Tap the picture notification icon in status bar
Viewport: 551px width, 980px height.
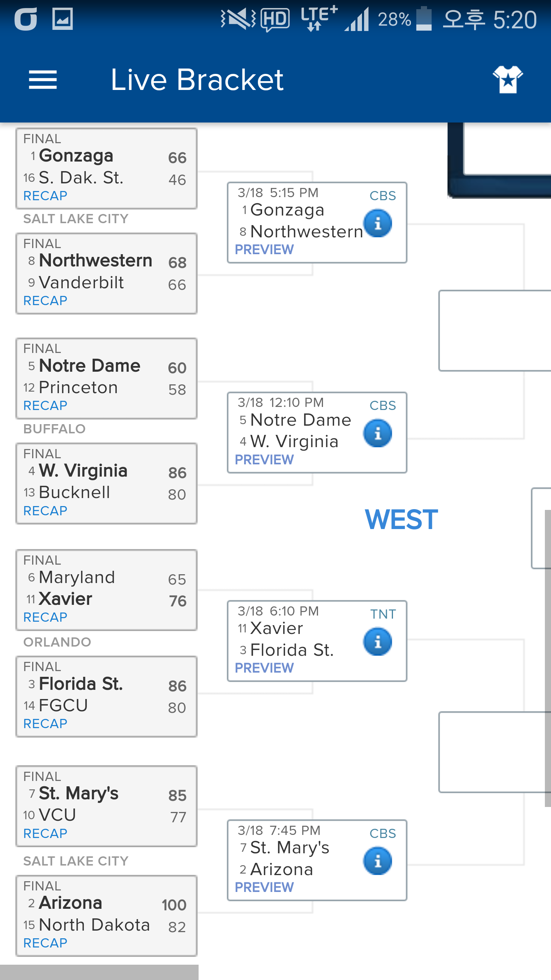tap(62, 19)
